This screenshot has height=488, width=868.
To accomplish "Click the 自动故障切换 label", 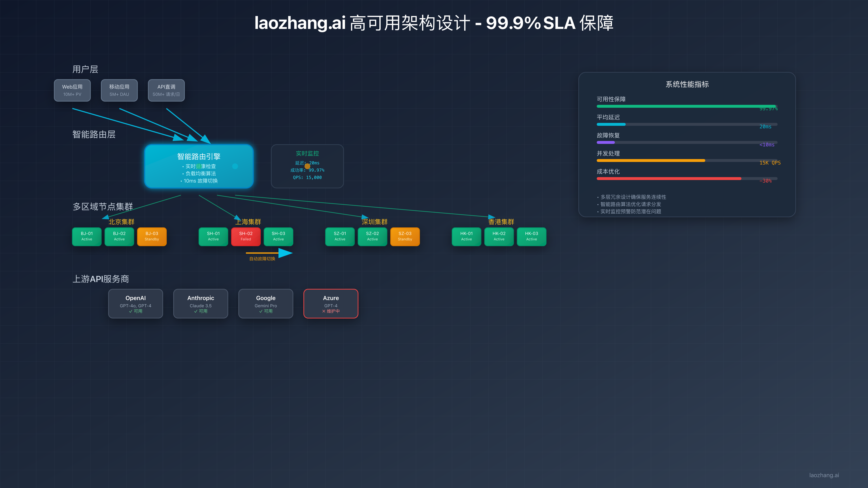I will [262, 259].
